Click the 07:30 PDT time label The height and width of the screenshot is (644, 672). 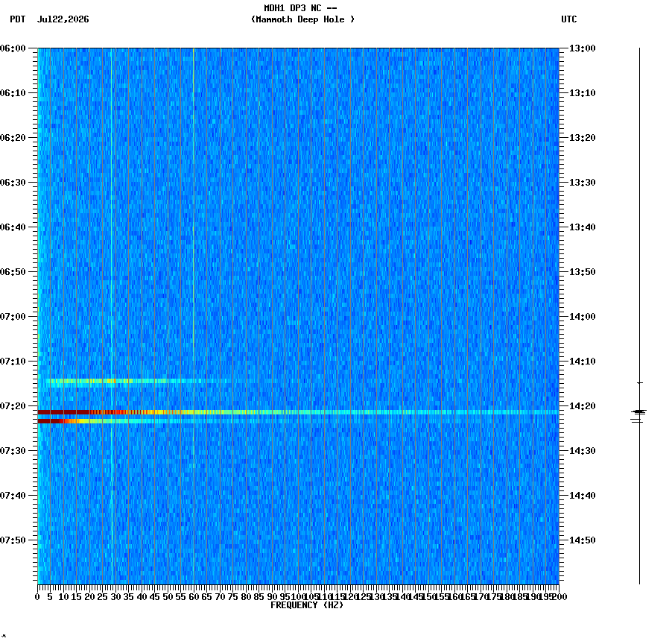(x=13, y=451)
